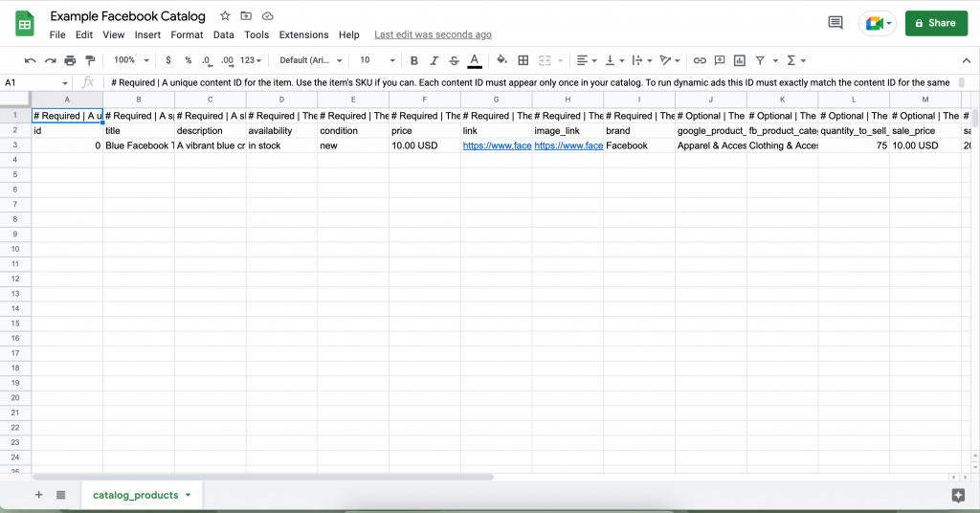Add a new sheet with plus icon

tap(38, 495)
